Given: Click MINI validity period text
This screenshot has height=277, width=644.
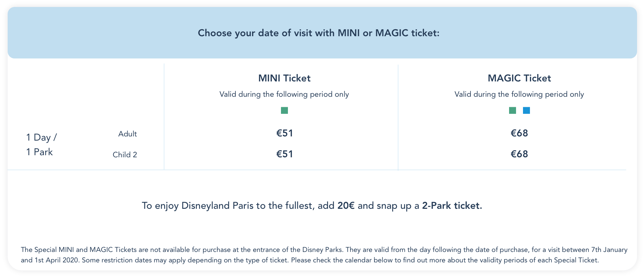Looking at the screenshot, I should click(x=284, y=94).
